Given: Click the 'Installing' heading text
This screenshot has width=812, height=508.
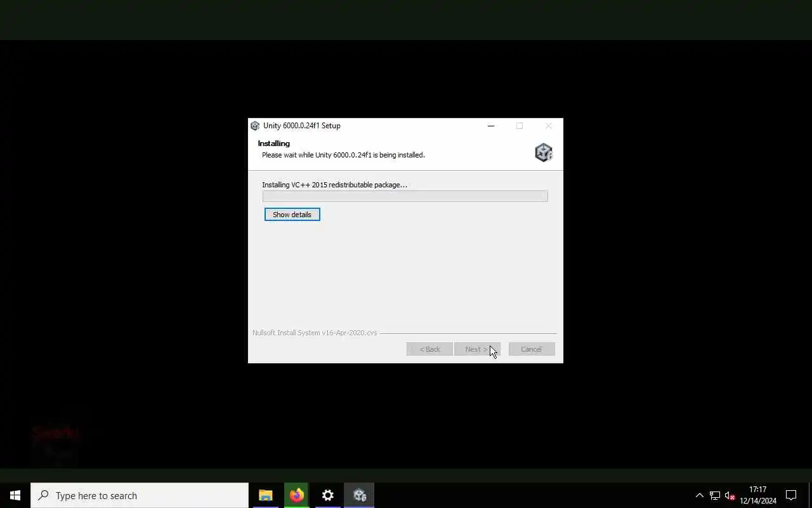Looking at the screenshot, I should (x=274, y=144).
